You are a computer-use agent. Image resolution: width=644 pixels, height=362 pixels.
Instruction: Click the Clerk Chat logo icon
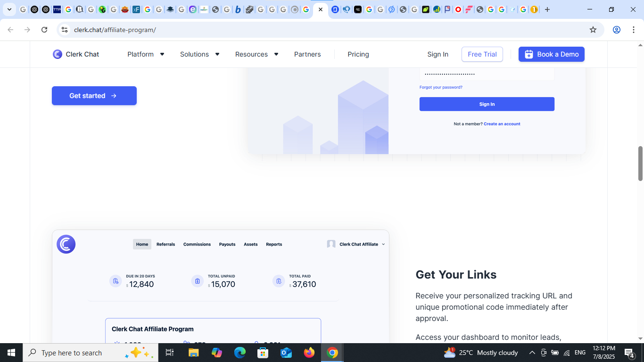58,54
